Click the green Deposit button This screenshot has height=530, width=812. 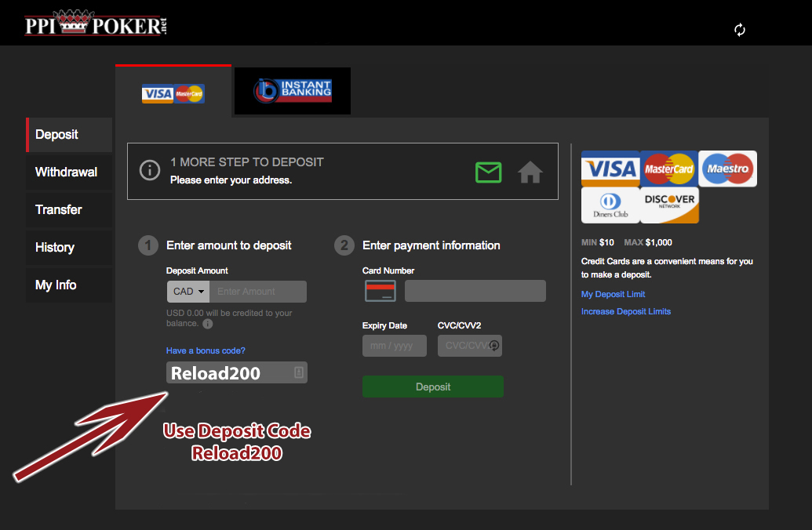click(x=433, y=387)
